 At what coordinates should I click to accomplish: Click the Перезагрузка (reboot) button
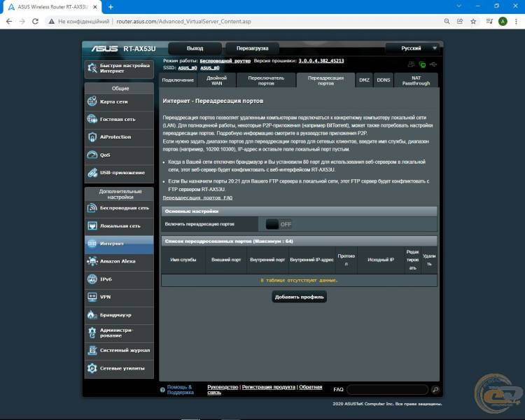click(252, 48)
